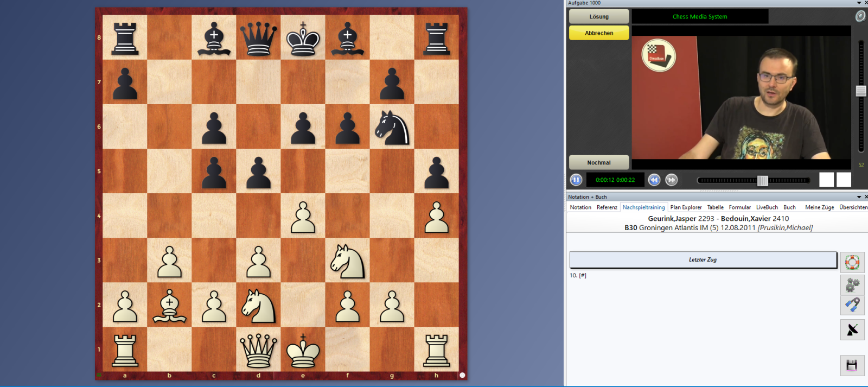The width and height of the screenshot is (868, 387).
Task: Expand the Aufgabe 1000 panel dropdown arrow
Action: (859, 3)
